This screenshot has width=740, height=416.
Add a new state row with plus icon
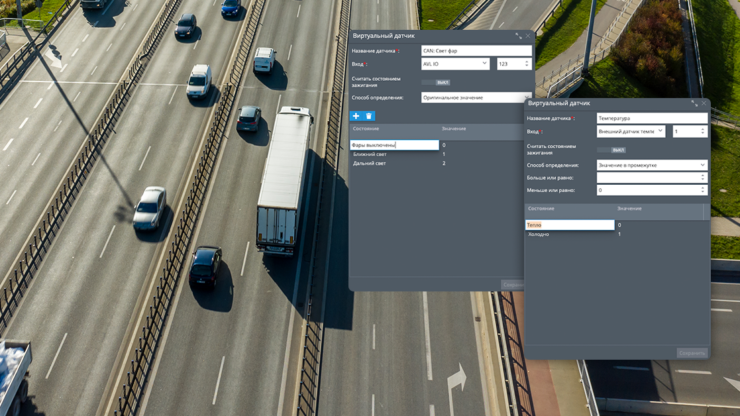[356, 116]
